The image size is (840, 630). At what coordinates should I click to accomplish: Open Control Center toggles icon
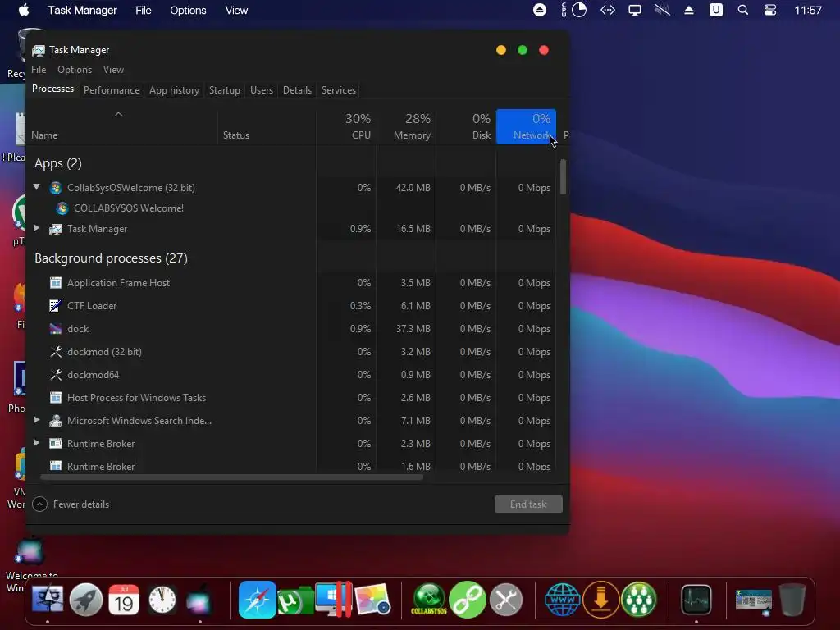(769, 10)
